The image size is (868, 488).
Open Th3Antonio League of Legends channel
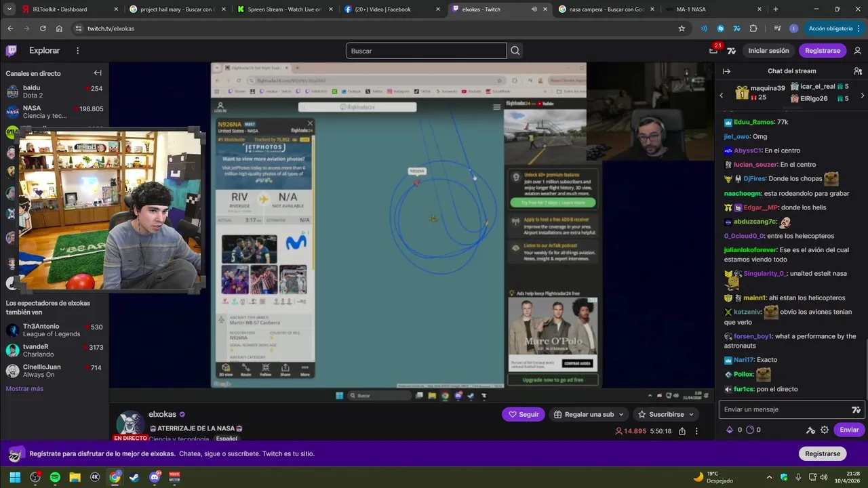coord(54,330)
